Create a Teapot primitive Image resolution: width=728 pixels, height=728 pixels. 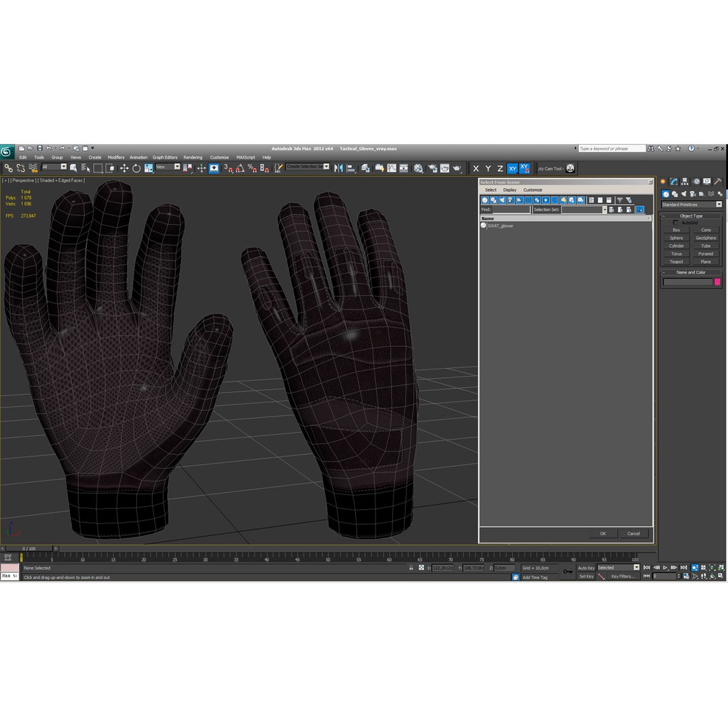[676, 262]
